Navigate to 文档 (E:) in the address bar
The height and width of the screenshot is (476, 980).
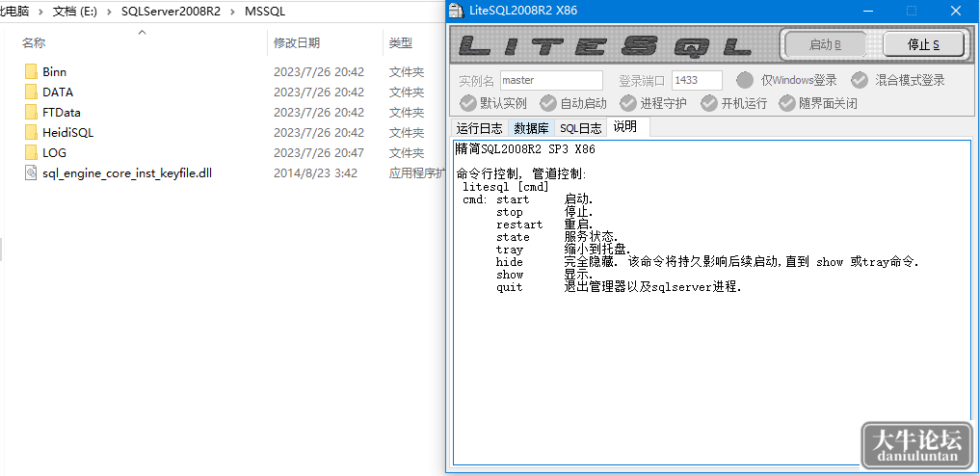tap(75, 12)
